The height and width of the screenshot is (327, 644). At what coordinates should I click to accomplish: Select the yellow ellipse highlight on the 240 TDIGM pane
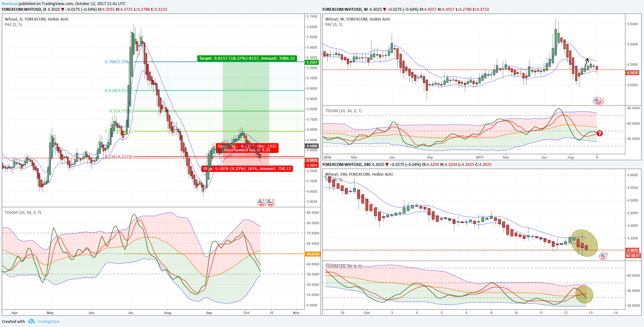(584, 294)
